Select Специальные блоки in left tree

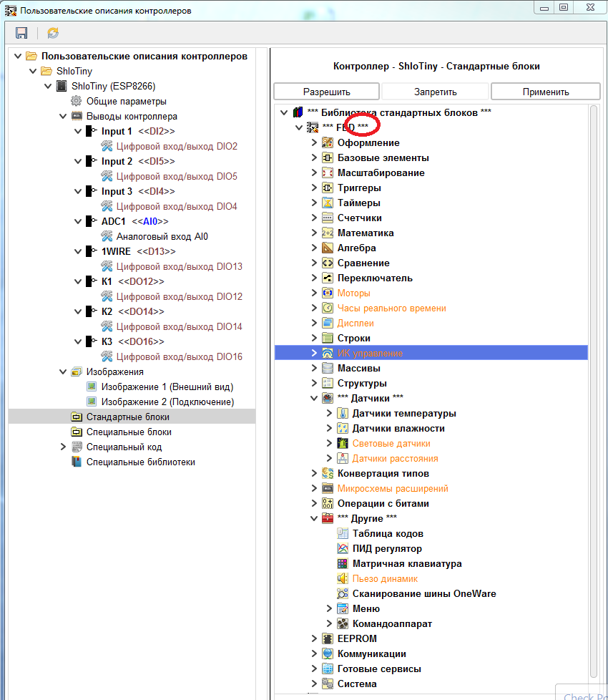click(129, 432)
